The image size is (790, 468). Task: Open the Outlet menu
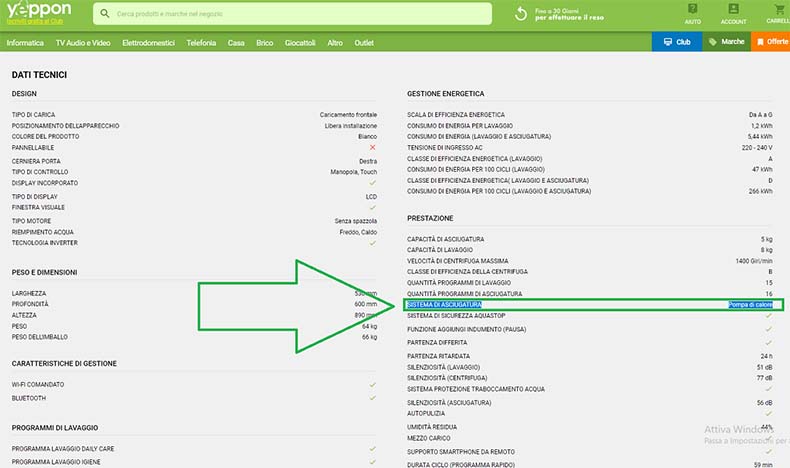[x=364, y=43]
